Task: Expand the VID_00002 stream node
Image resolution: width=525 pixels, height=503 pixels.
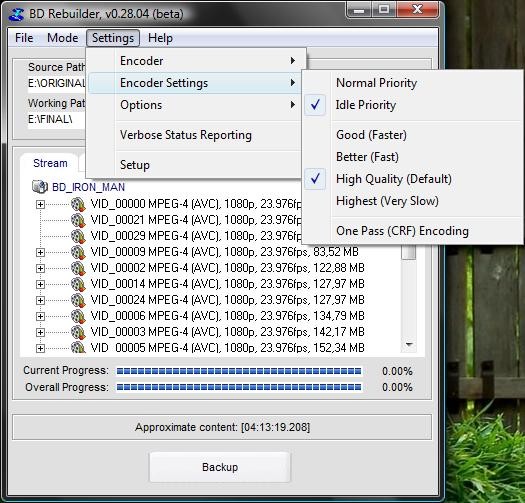Action: (40, 268)
